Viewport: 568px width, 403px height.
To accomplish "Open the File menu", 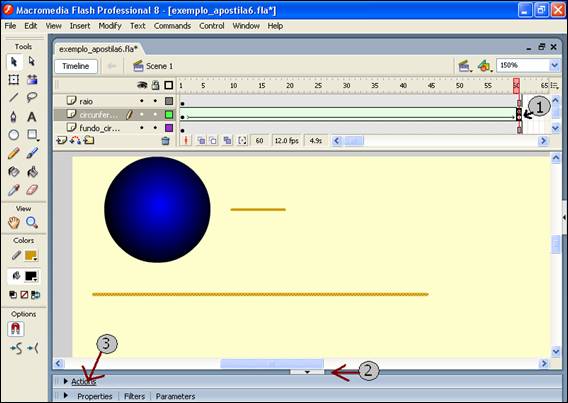I will coord(10,26).
